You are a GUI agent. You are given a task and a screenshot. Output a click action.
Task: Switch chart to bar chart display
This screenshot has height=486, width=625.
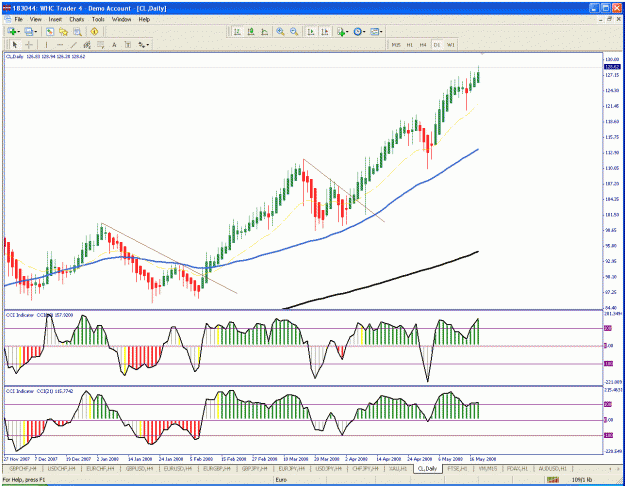238,31
